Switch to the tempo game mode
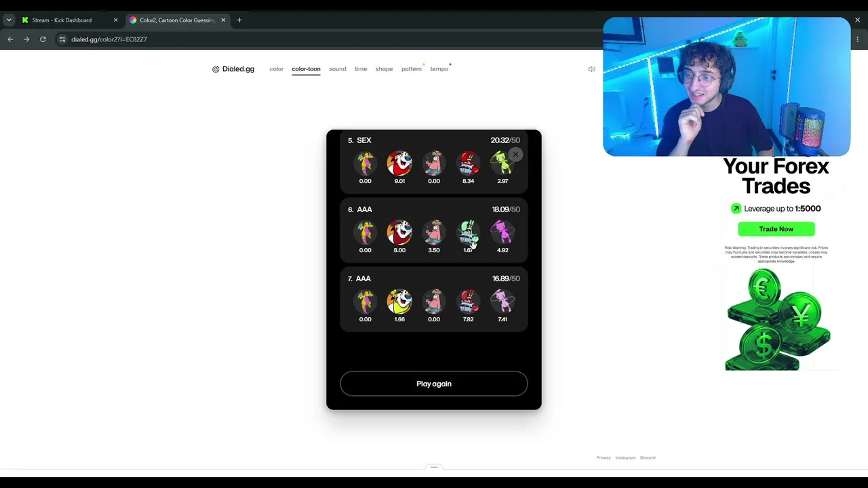Screen dimensions: 868x488 [x=439, y=69]
